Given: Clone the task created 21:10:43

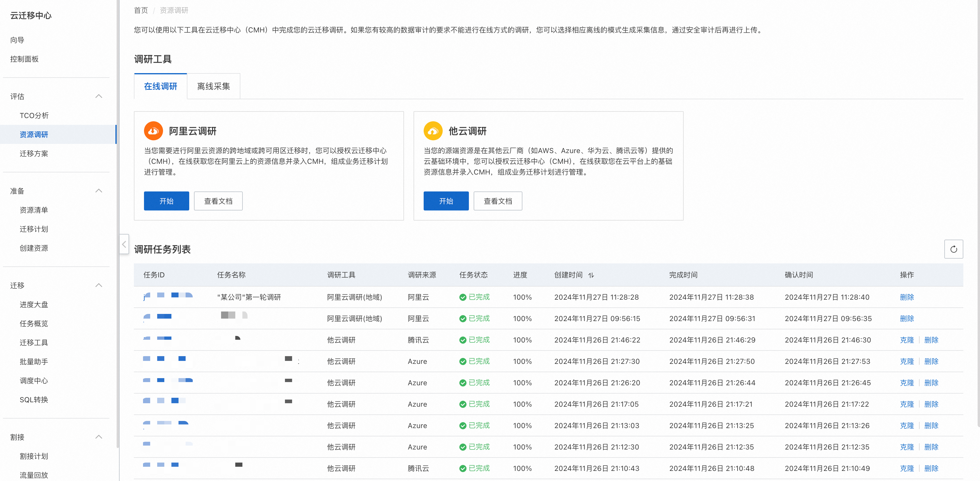Looking at the screenshot, I should (x=907, y=469).
